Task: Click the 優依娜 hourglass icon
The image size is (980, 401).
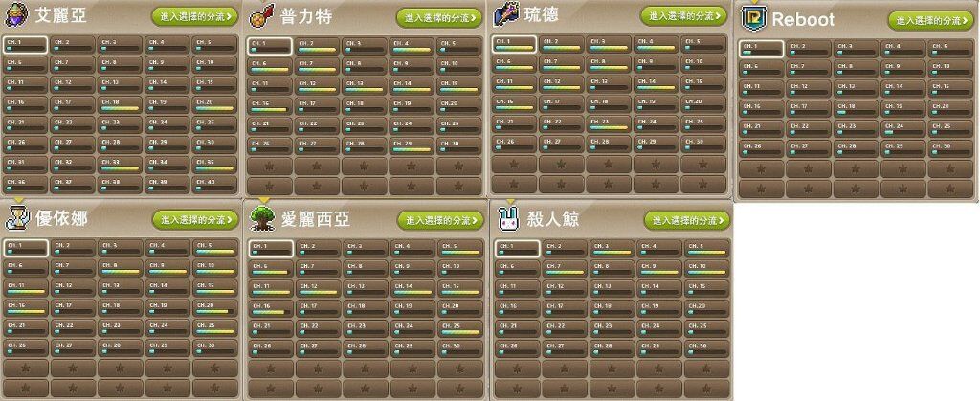Action: tap(17, 217)
